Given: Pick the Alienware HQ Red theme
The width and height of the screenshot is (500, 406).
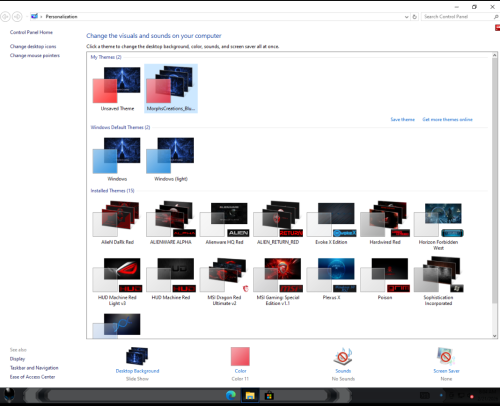Looking at the screenshot, I should click(x=224, y=223).
